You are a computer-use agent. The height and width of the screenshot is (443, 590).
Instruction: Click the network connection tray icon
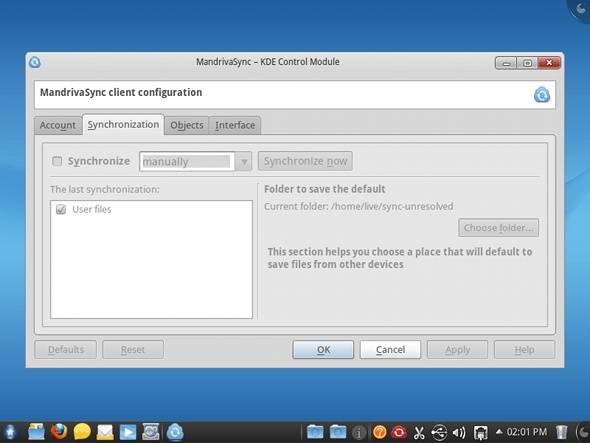click(481, 433)
